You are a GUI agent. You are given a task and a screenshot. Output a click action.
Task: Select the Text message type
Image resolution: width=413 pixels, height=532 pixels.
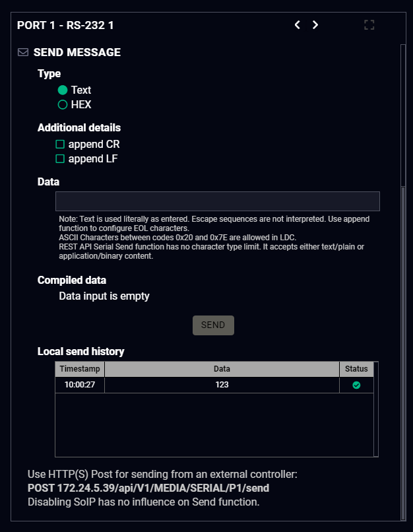click(x=63, y=90)
